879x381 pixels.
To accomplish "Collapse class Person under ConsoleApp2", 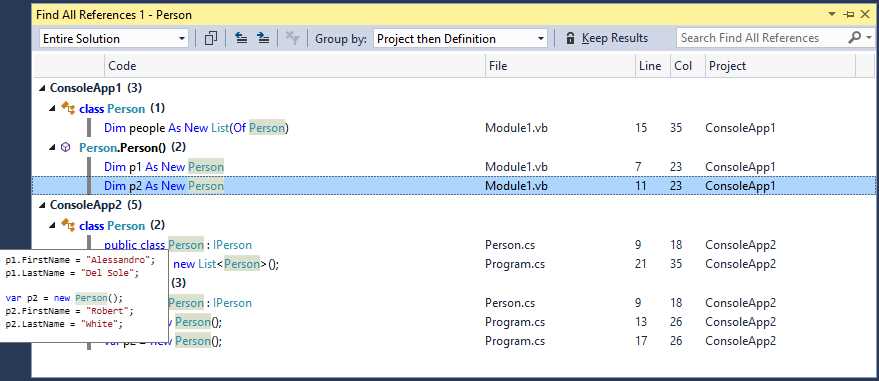I will [53, 225].
